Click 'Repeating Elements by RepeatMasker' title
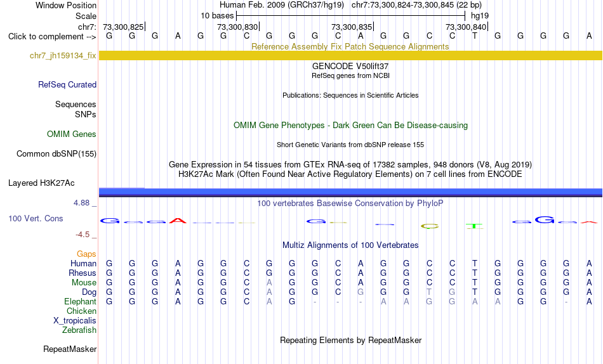603x364 pixels. point(350,341)
